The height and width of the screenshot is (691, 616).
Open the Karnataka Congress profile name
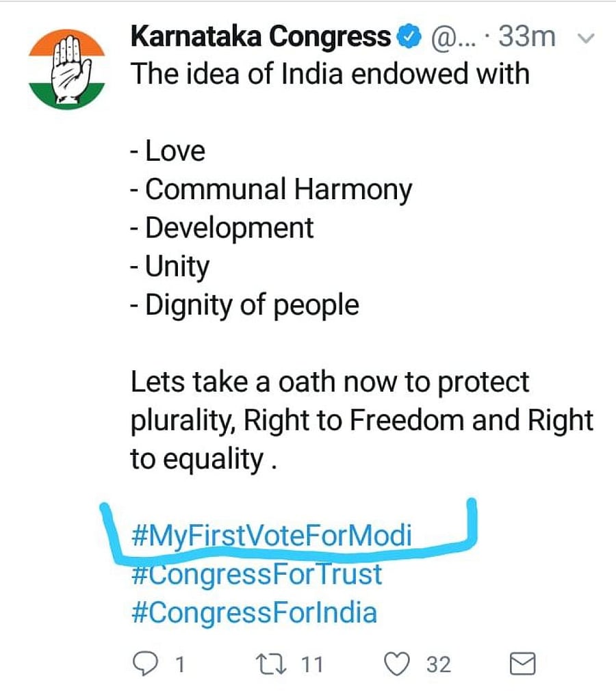(260, 38)
